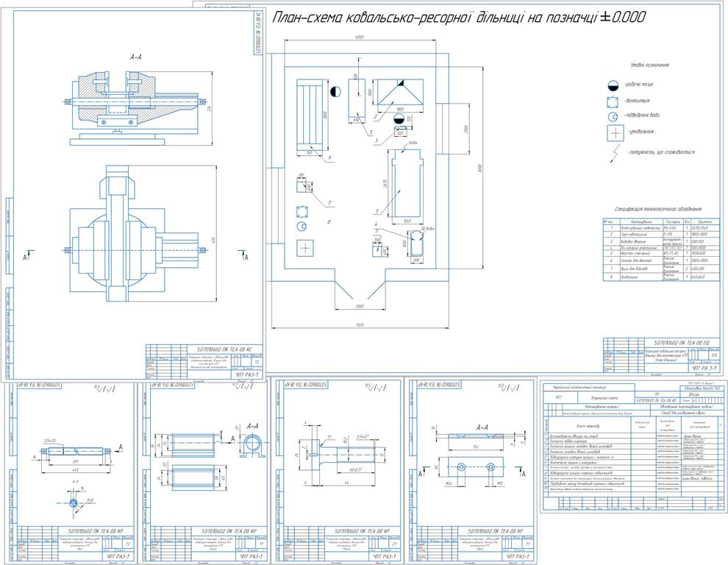This screenshot has width=728, height=565.
Task: Select the blacksmith forge rectangle with diagonals
Action: (400, 92)
